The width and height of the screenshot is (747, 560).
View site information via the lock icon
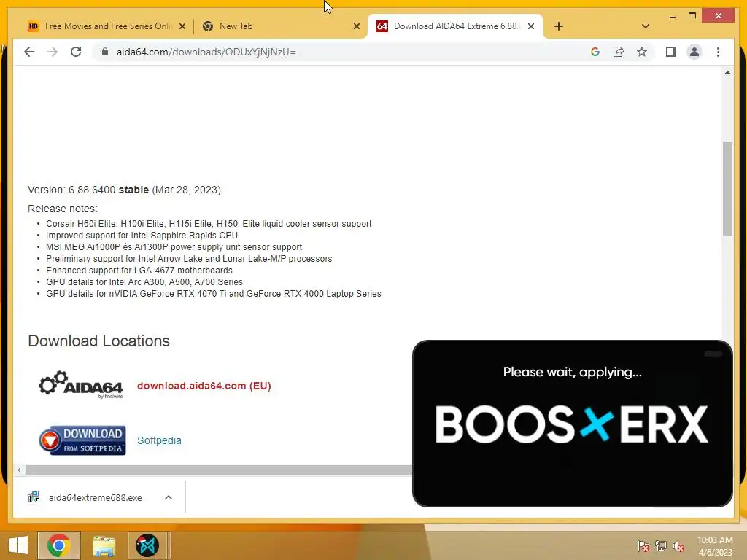pos(105,52)
